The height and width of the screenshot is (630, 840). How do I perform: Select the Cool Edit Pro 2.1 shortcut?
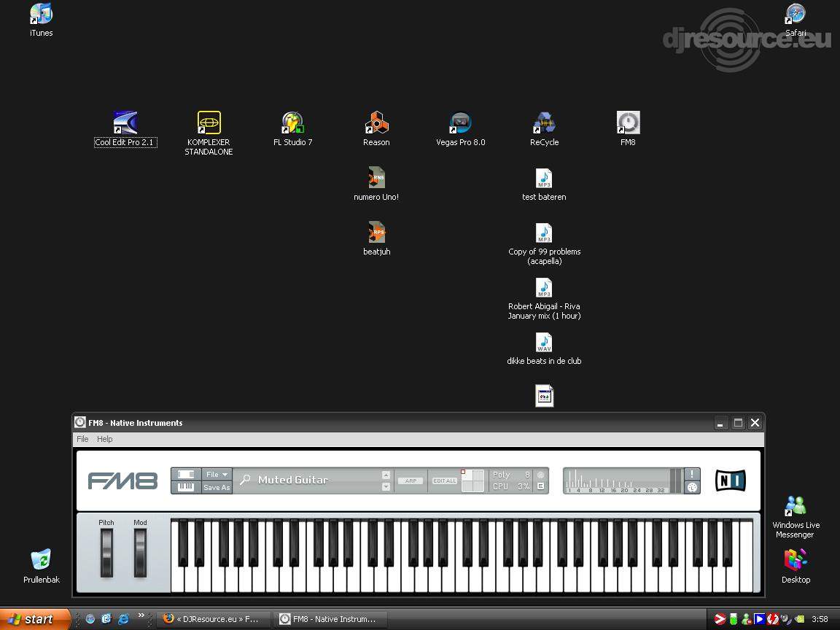pyautogui.click(x=125, y=129)
